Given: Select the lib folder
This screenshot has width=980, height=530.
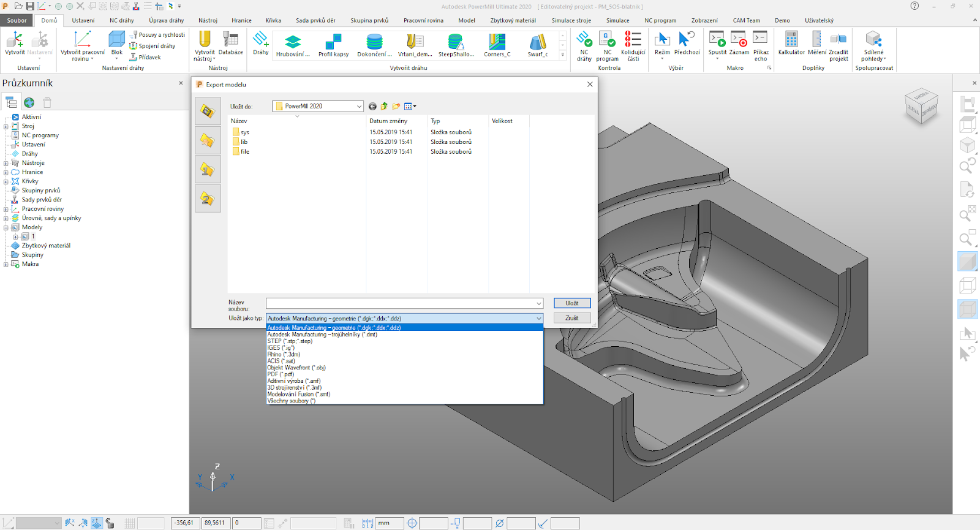Looking at the screenshot, I should coord(240,142).
